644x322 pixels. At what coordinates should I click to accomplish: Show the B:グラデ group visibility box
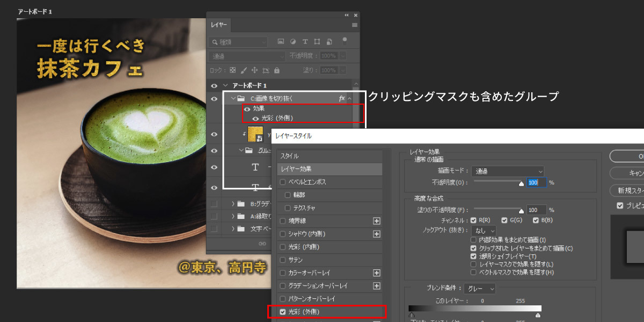click(214, 204)
